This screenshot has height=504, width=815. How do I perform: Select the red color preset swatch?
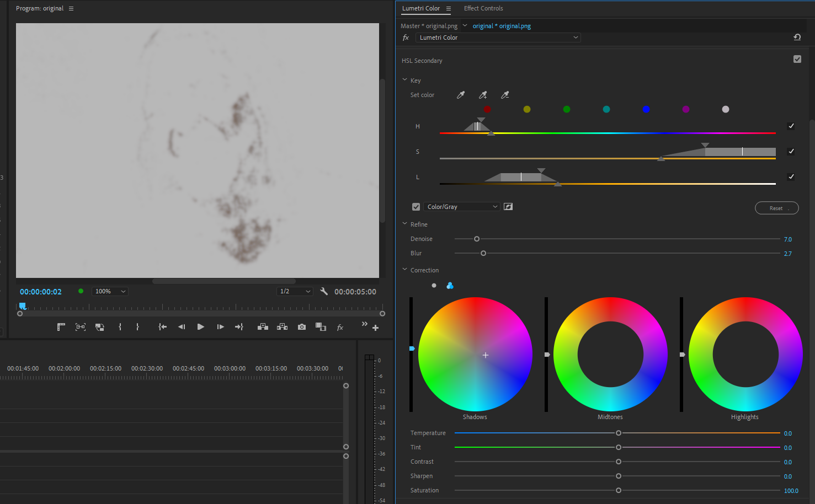(487, 109)
